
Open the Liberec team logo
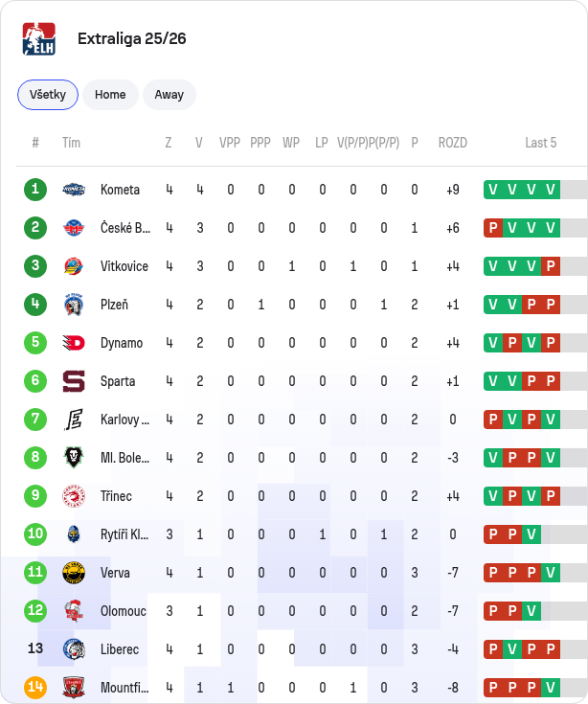pos(74,649)
